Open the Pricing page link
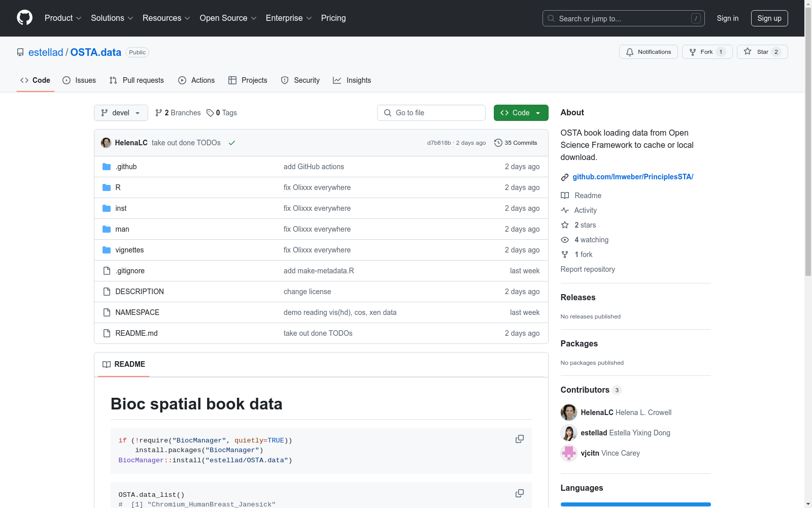The height and width of the screenshot is (508, 812). (x=333, y=18)
